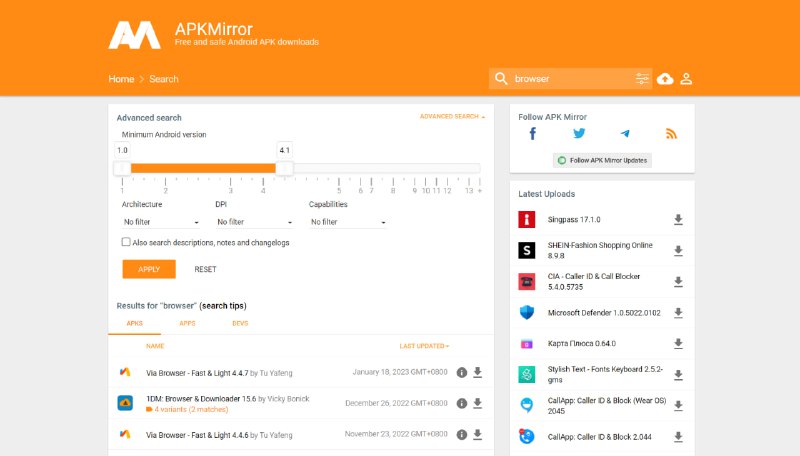This screenshot has width=800, height=456.
Task: Open search filter options icon
Action: click(x=642, y=79)
